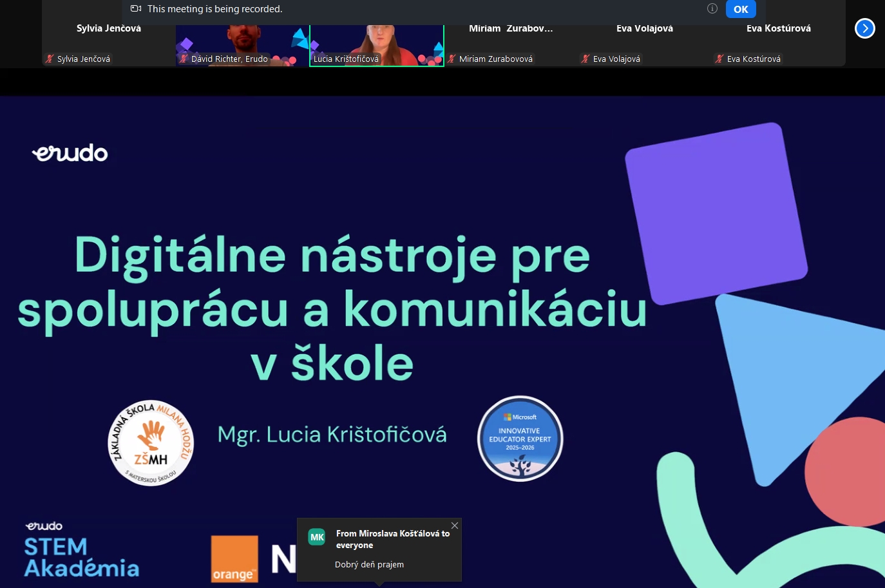Click the erudo logo at slide top
Image resolution: width=885 pixels, height=588 pixels.
[70, 153]
